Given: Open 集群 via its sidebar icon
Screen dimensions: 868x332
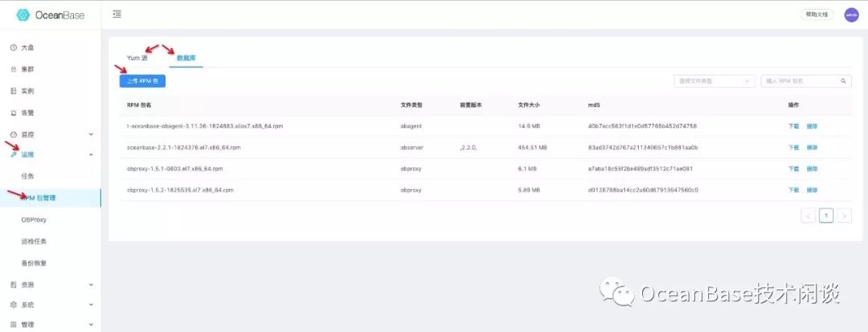Looking at the screenshot, I should (x=14, y=70).
